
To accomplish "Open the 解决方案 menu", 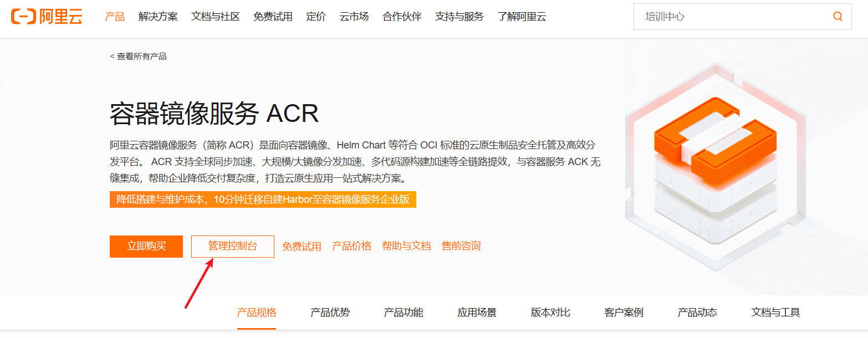I will (158, 17).
